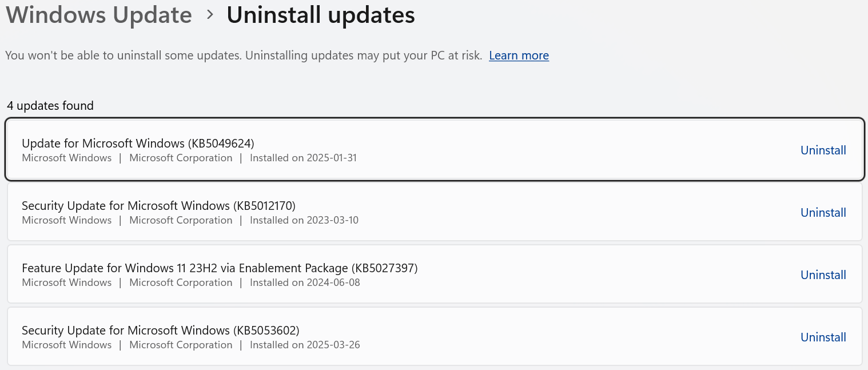Viewport: 868px width, 370px height.
Task: Click the 4 updates found label
Action: 50,106
